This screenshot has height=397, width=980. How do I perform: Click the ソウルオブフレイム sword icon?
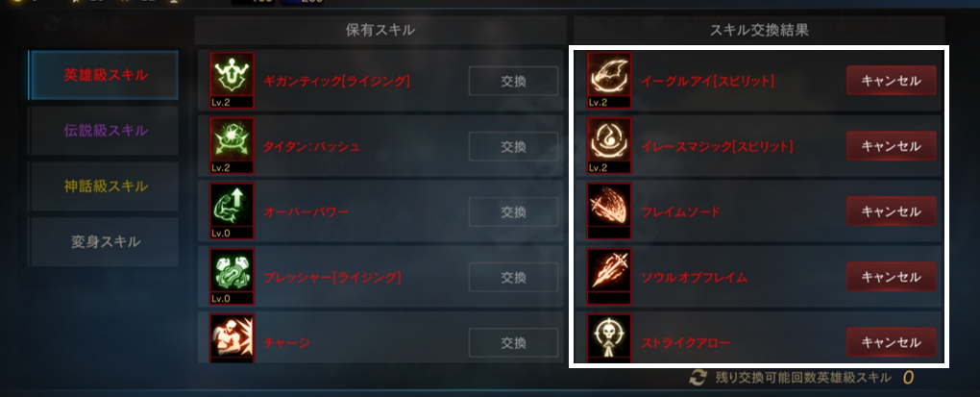609,276
